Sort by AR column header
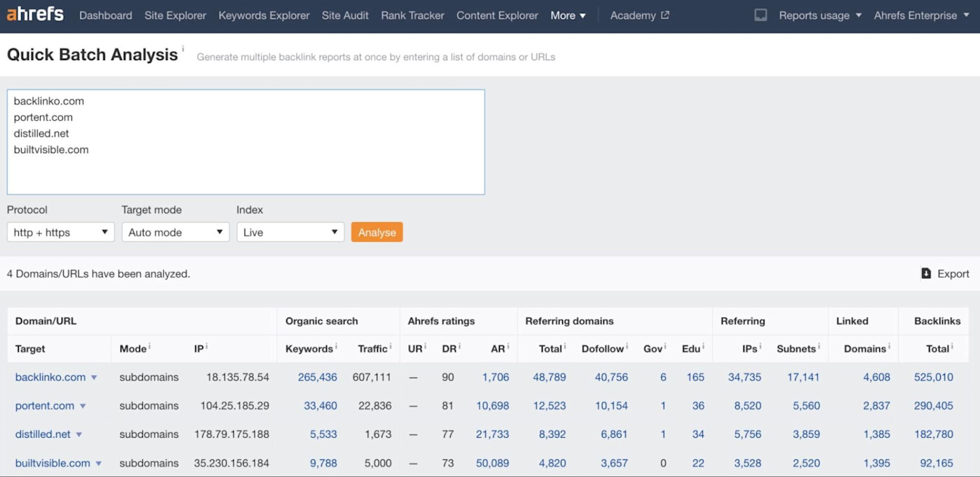Screen dimensions: 980x477 point(498,348)
